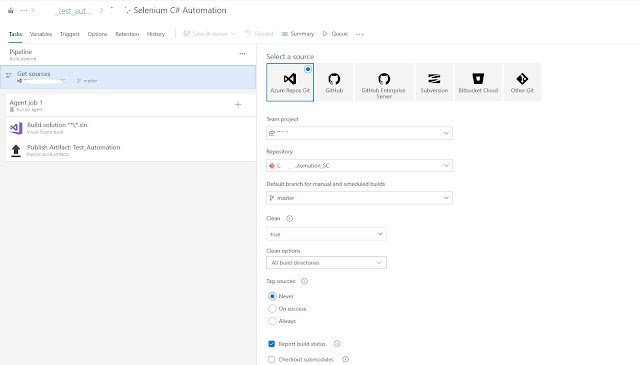Image resolution: width=640 pixels, height=365 pixels.
Task: Click the Summary list icon
Action: tap(284, 34)
